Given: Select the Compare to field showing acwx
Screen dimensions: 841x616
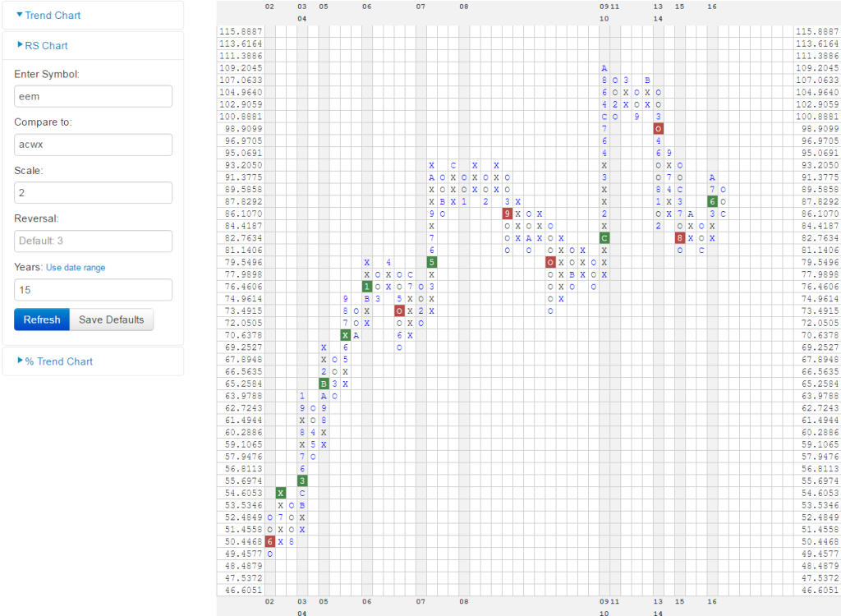Looking at the screenshot, I should point(93,145).
